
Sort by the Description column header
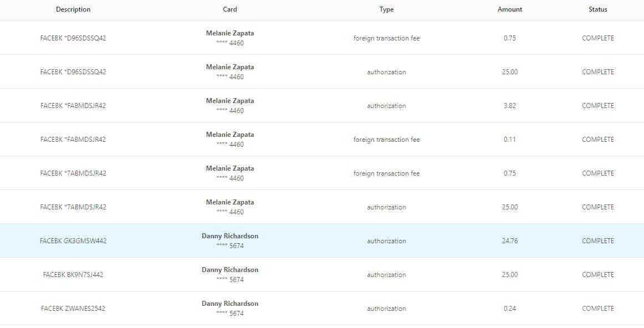[x=73, y=9]
